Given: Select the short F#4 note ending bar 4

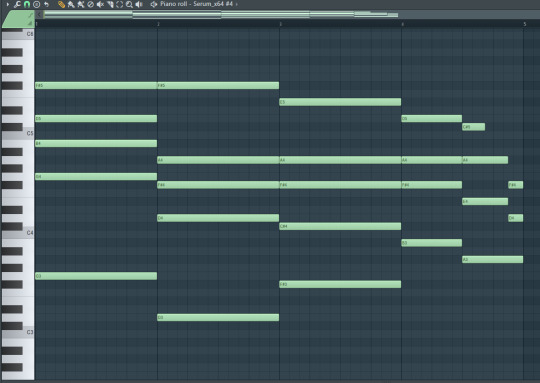Looking at the screenshot, I should tap(516, 185).
